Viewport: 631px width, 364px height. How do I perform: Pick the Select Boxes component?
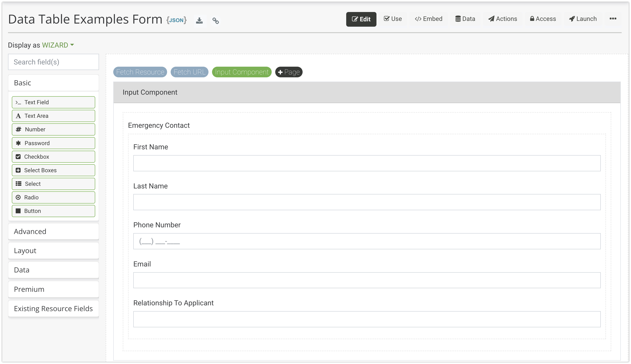[53, 170]
